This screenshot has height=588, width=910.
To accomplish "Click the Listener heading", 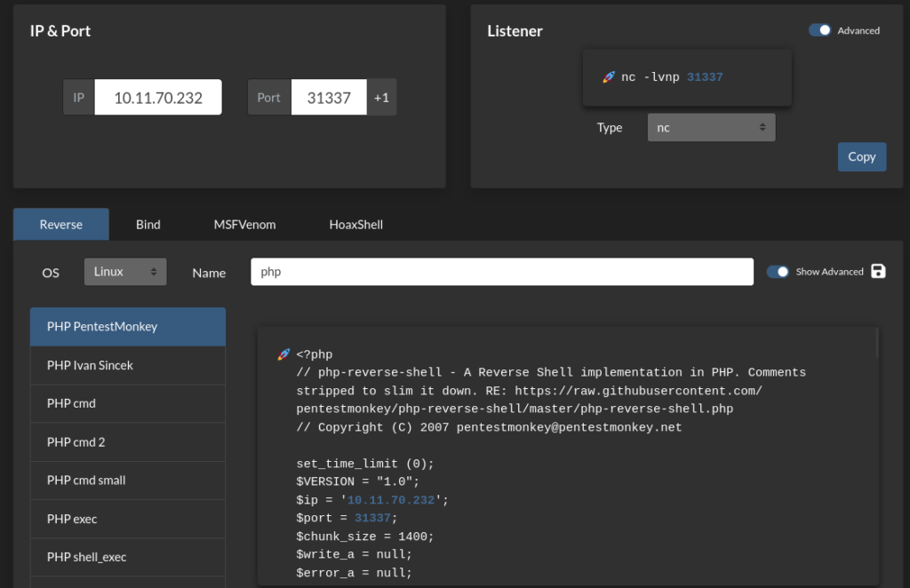I will (515, 31).
